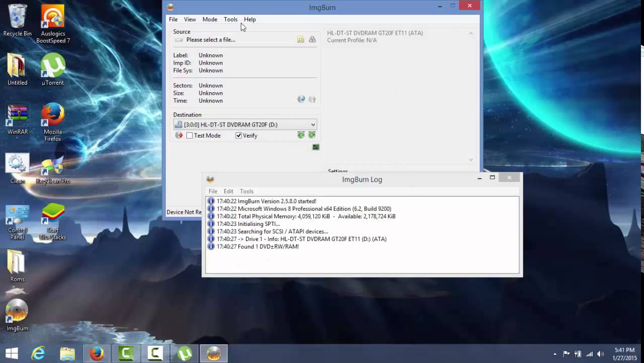
Task: Open ImgBurn Help menu
Action: (250, 19)
